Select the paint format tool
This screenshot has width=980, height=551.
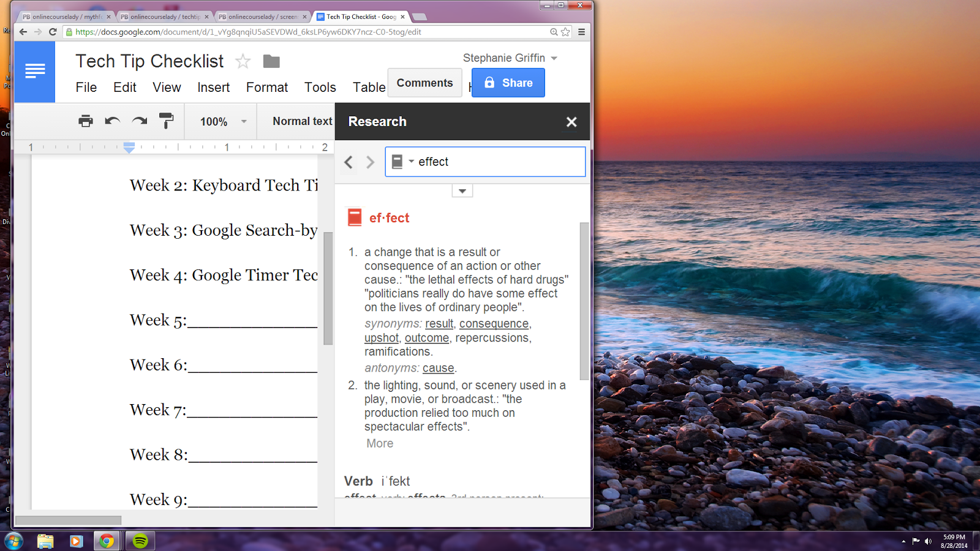tap(166, 121)
